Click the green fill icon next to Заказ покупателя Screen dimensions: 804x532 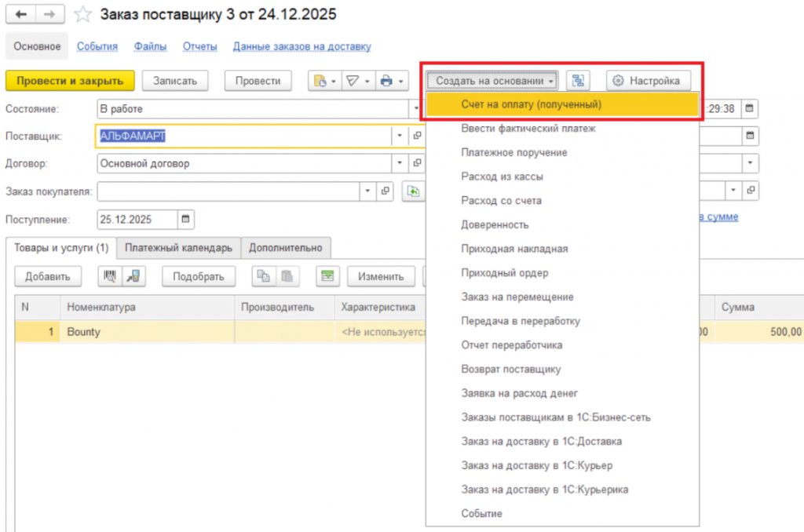tap(413, 191)
